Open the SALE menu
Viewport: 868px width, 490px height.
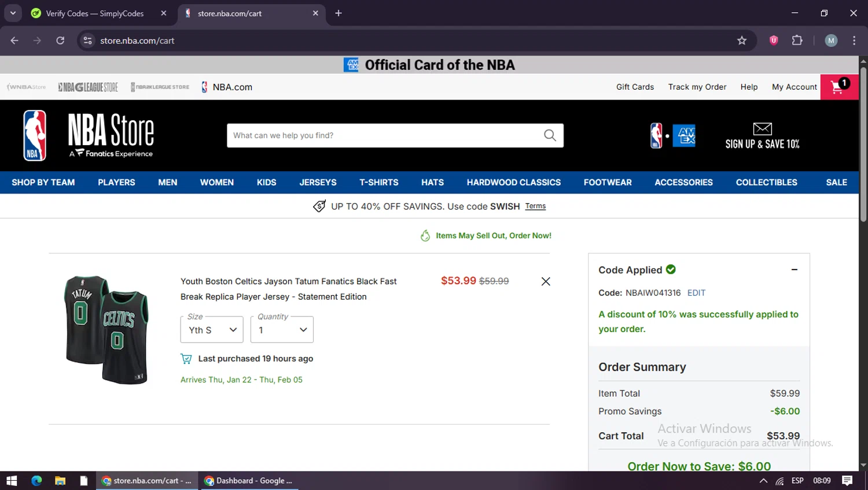pyautogui.click(x=837, y=182)
